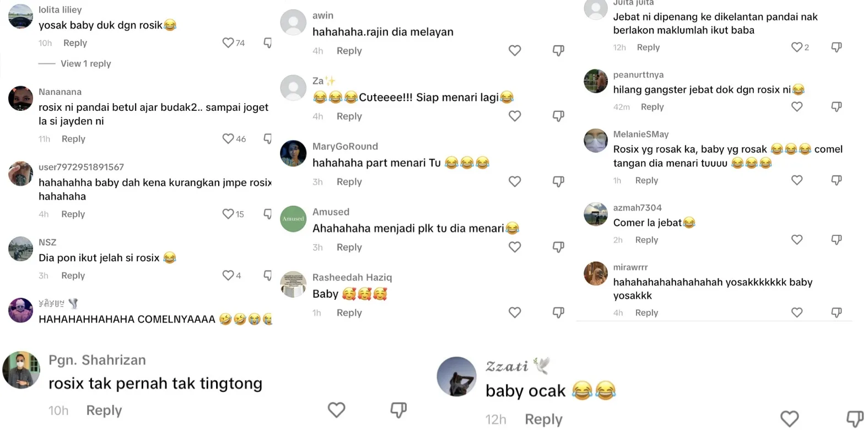This screenshot has width=868, height=447.
Task: Open Pgn. Shahrizan's profile picture
Action: click(21, 370)
